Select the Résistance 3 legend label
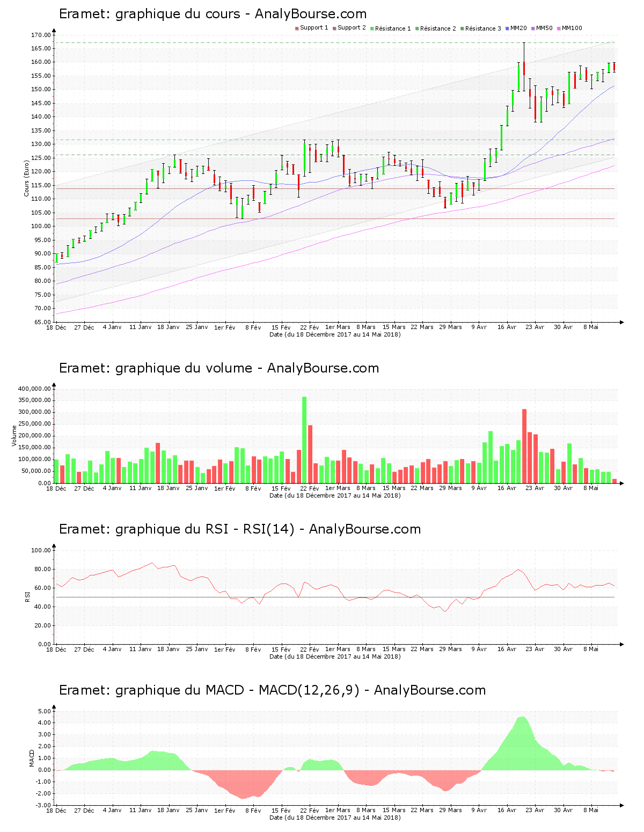Screen dimensions: 644x832 (x=483, y=28)
